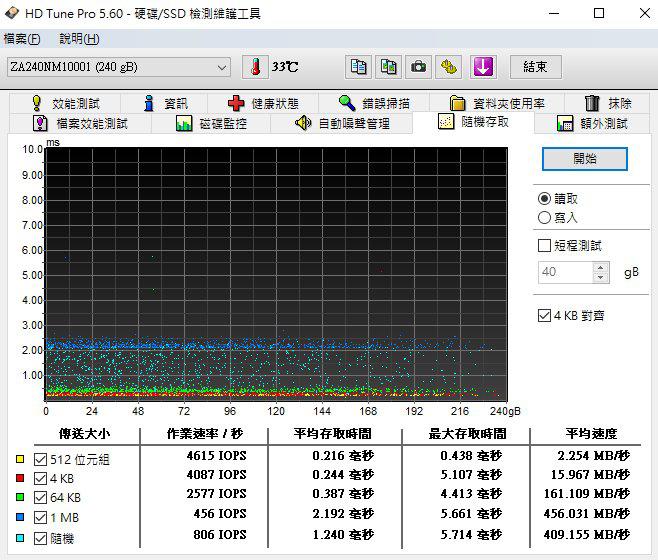Open the options wrench icon
This screenshot has width=658, height=560.
click(x=450, y=67)
